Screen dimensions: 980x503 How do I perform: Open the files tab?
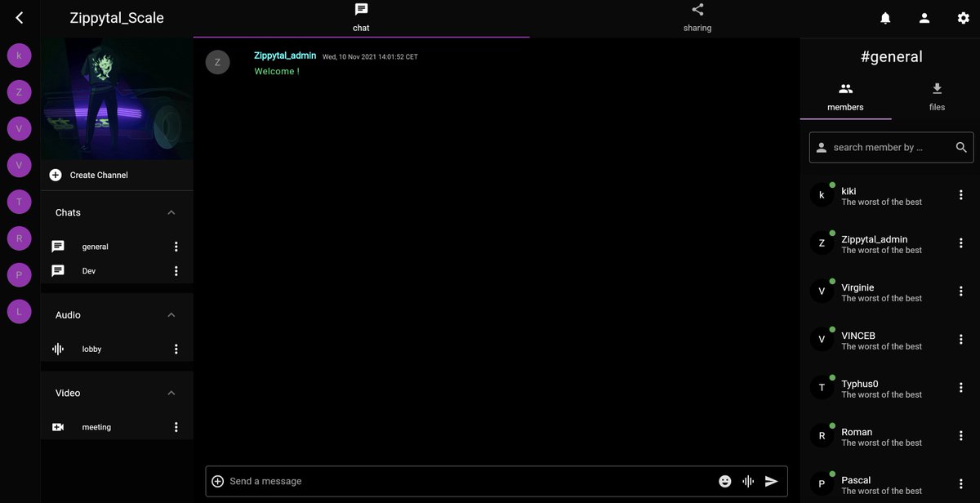937,97
